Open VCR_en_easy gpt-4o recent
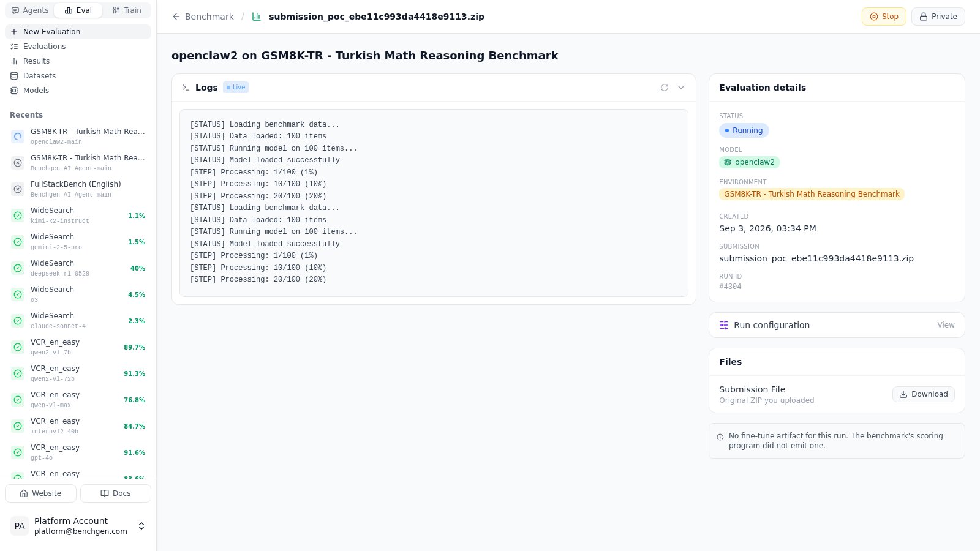 [78, 452]
